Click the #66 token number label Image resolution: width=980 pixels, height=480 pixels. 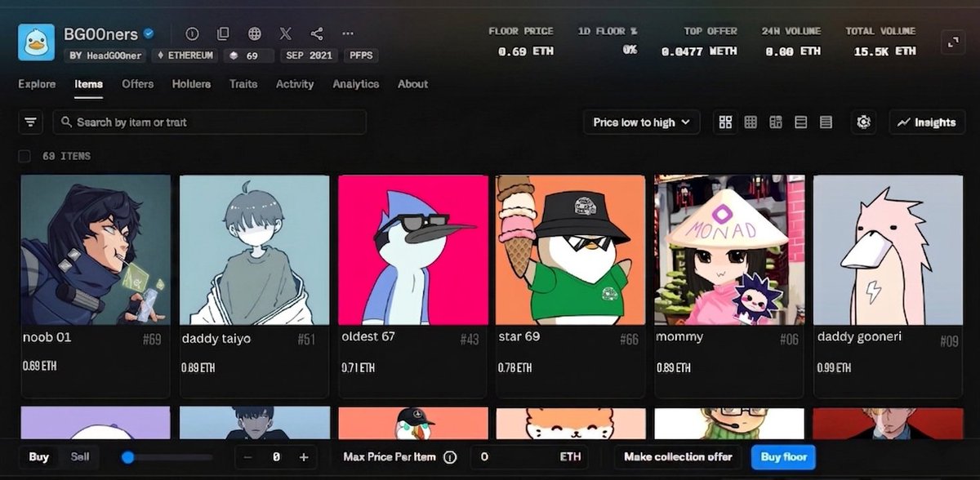click(x=629, y=340)
